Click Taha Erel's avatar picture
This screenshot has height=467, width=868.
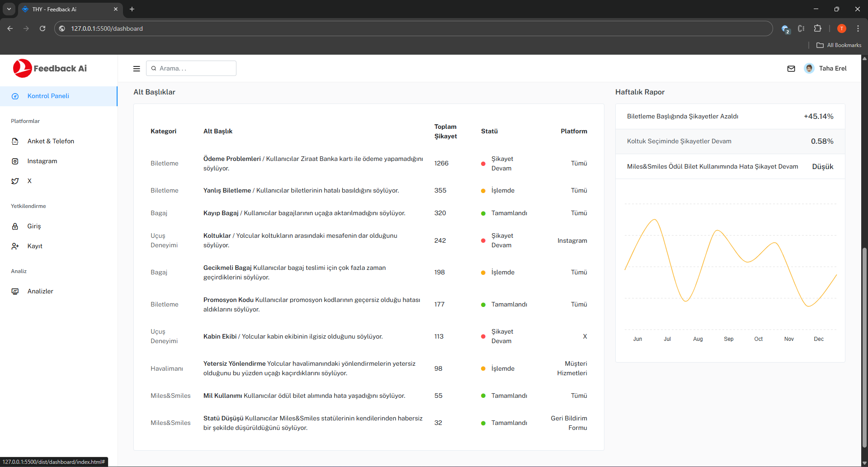[809, 68]
